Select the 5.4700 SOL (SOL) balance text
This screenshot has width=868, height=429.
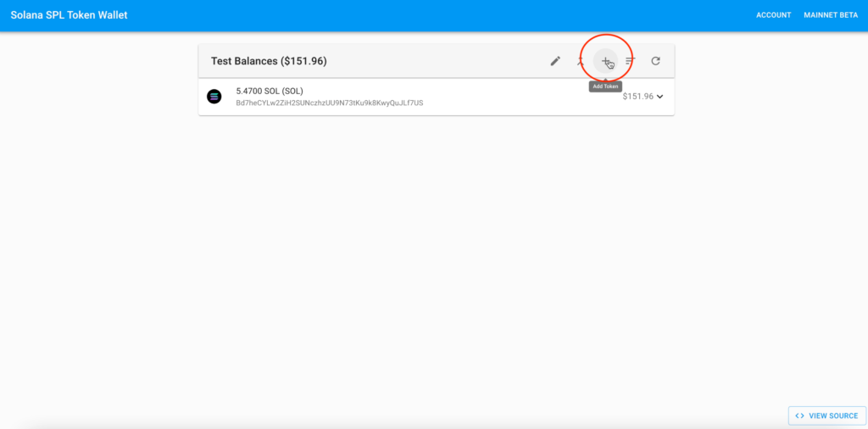pyautogui.click(x=270, y=91)
